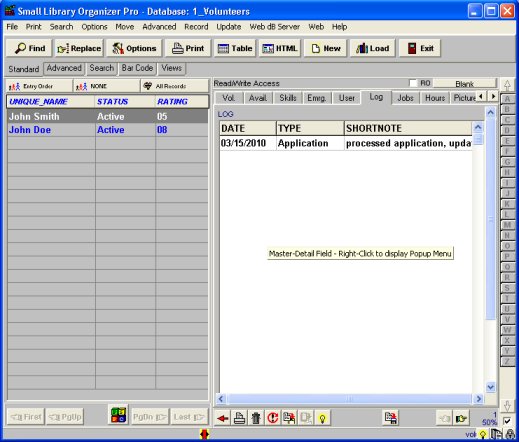Select the John Smith record

[107, 117]
